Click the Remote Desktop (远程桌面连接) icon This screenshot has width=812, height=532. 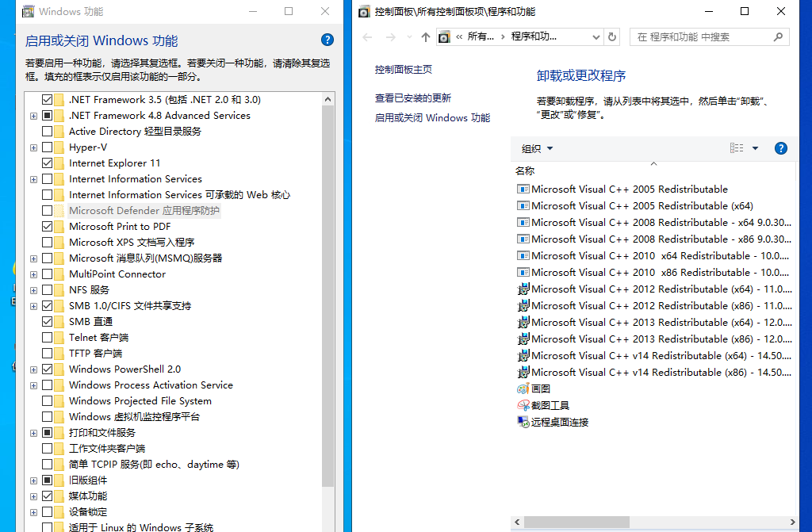523,422
